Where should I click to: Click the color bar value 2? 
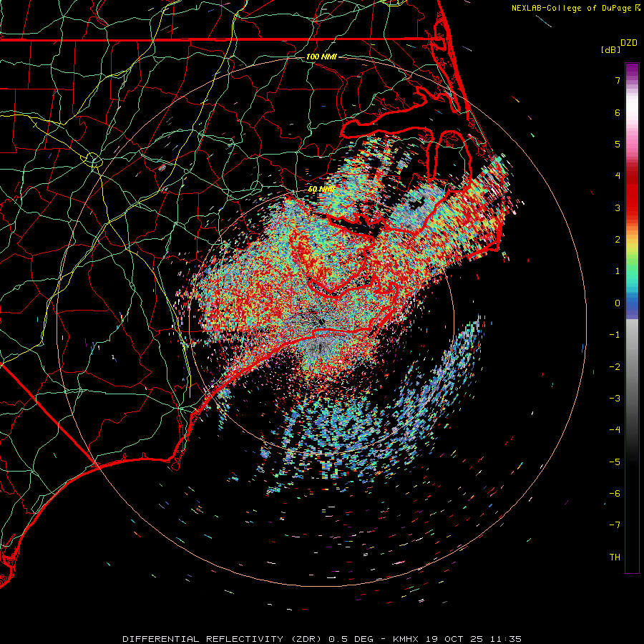tap(618, 240)
